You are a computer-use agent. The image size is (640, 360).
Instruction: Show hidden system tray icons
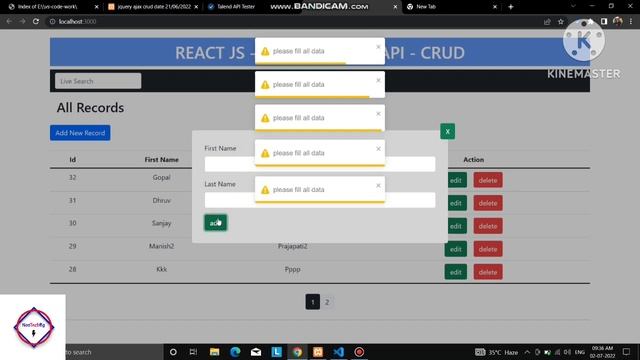coord(527,352)
